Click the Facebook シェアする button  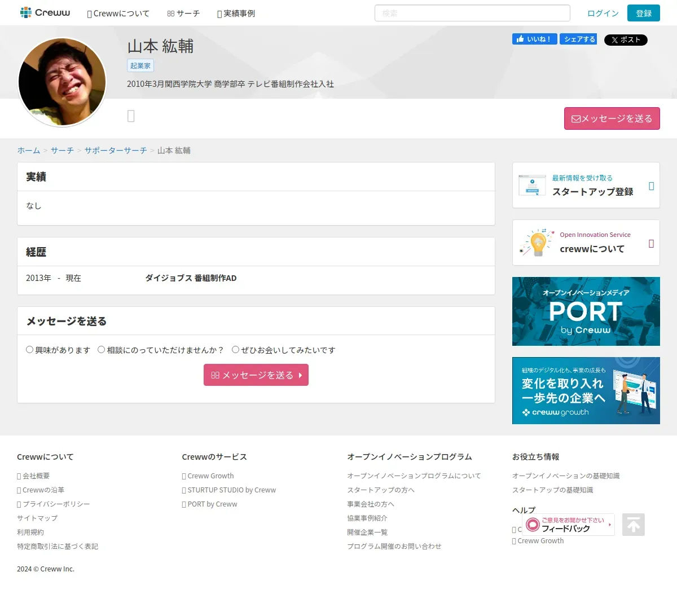(578, 39)
